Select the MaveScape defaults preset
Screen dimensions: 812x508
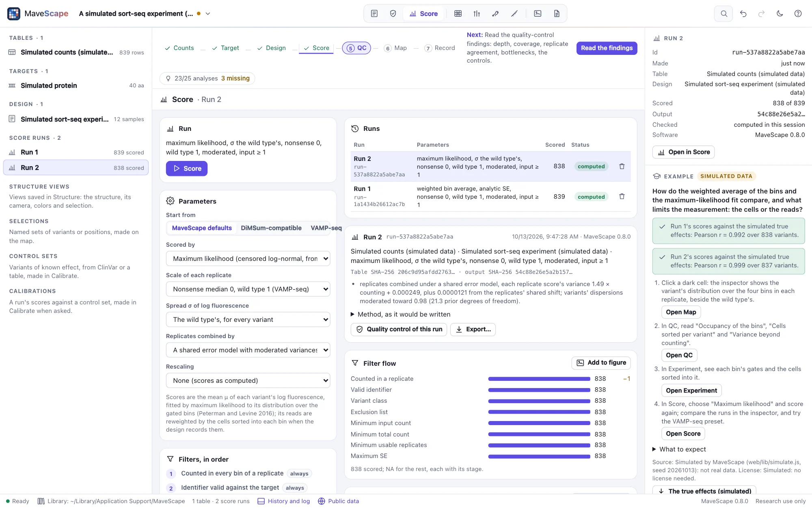click(202, 228)
